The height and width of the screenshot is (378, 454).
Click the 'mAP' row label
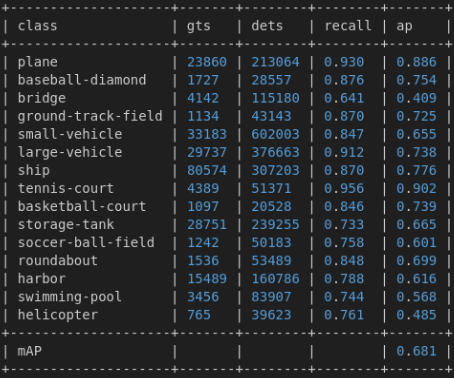tap(30, 350)
